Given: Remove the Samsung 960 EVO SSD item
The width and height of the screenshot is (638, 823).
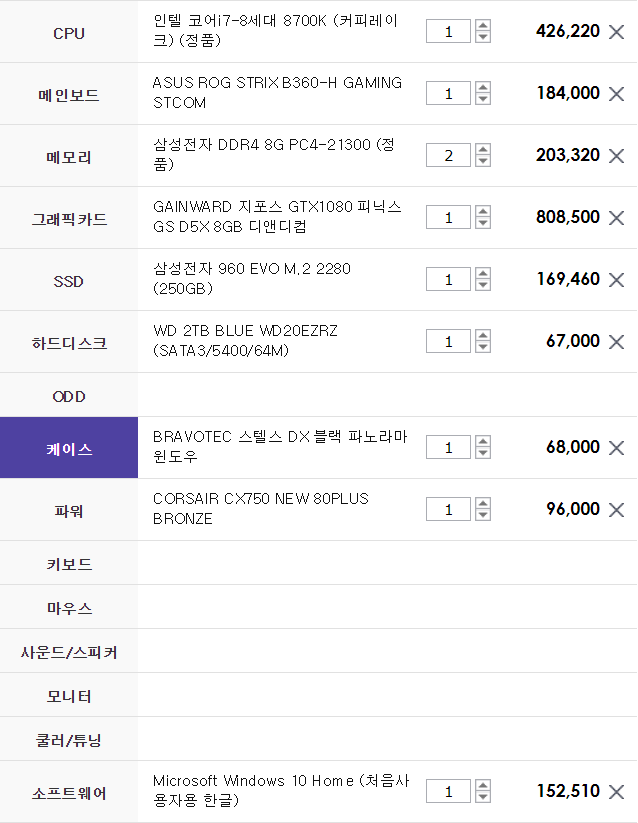Looking at the screenshot, I should [616, 280].
